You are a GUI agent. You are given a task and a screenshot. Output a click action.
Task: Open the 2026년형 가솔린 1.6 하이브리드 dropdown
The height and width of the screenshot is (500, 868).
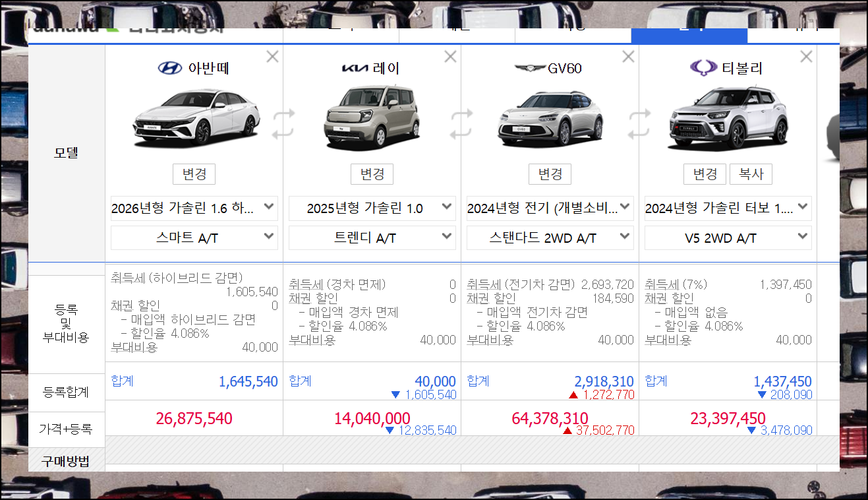[x=194, y=208]
